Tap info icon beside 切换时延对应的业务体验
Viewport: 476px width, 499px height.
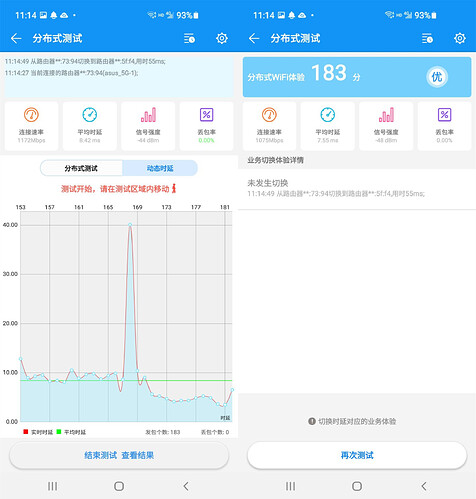[x=312, y=421]
